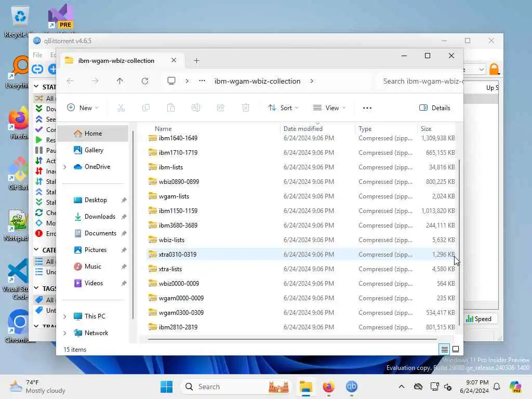532x399 pixels.
Task: Add a new Explorer tab
Action: pyautogui.click(x=196, y=61)
